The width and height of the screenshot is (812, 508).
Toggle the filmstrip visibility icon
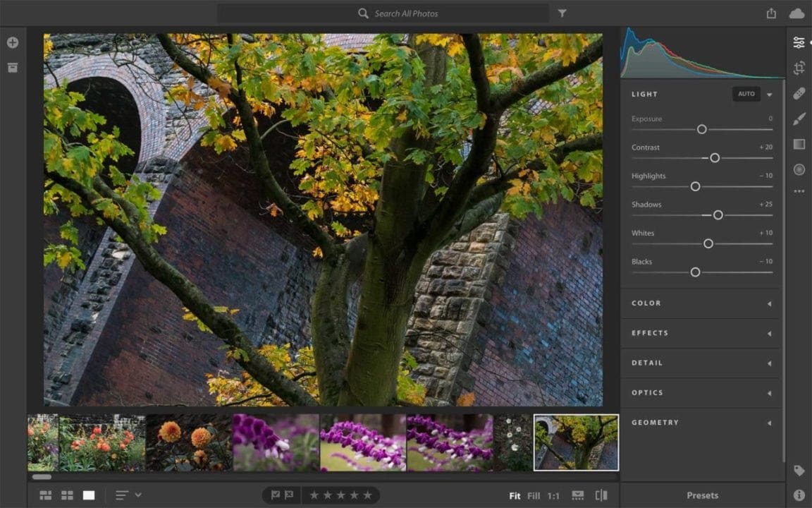point(577,495)
